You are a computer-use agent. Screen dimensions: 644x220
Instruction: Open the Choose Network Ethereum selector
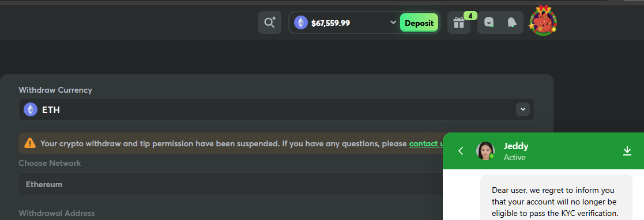point(231,184)
